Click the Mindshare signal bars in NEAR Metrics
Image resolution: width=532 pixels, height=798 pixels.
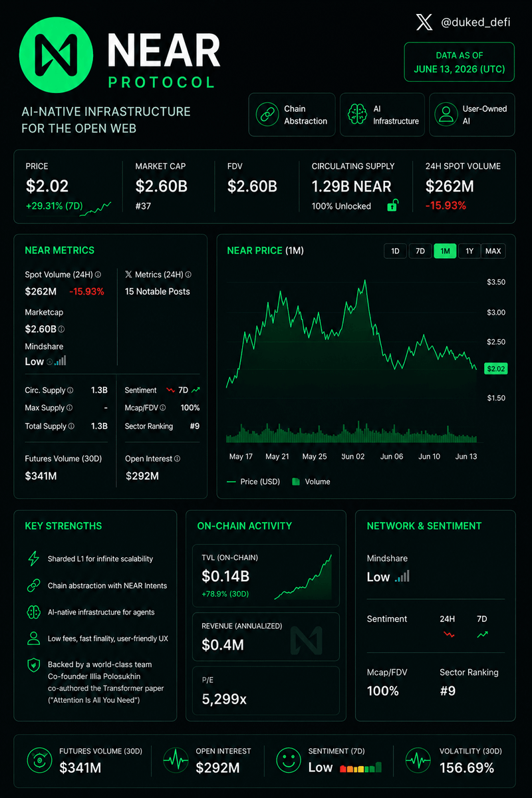click(x=60, y=361)
